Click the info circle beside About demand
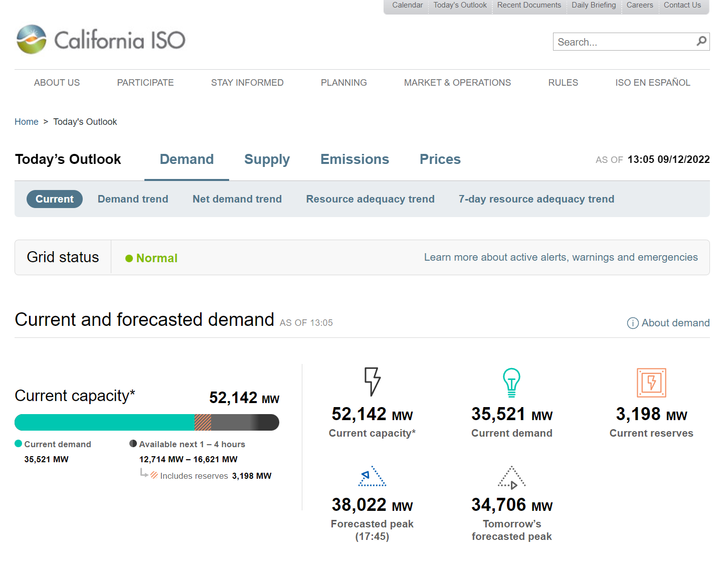Viewport: 728px width, 566px height. pos(633,323)
